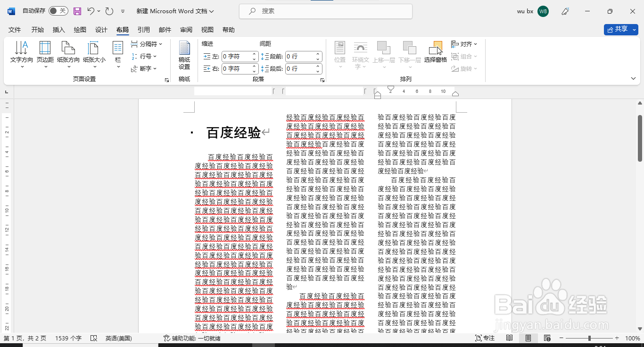Image resolution: width=644 pixels, height=347 pixels.
Task: Launch the 页面设置 dialog launcher
Action: pos(167,80)
